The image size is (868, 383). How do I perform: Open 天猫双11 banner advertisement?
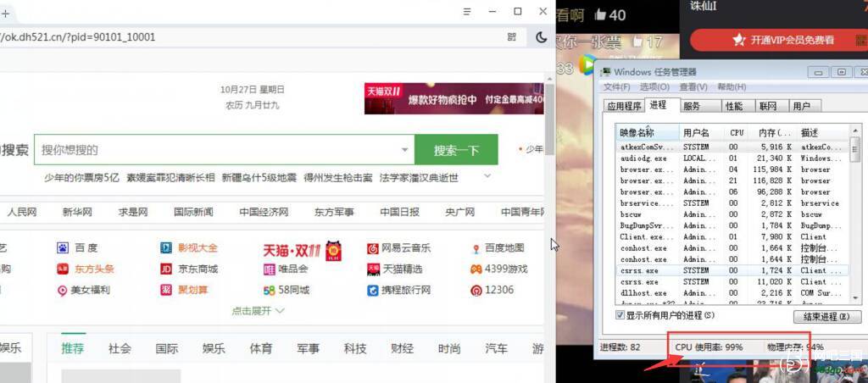tap(454, 98)
